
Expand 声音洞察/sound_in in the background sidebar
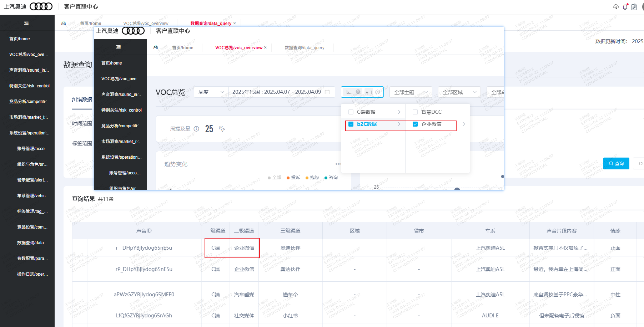click(27, 70)
